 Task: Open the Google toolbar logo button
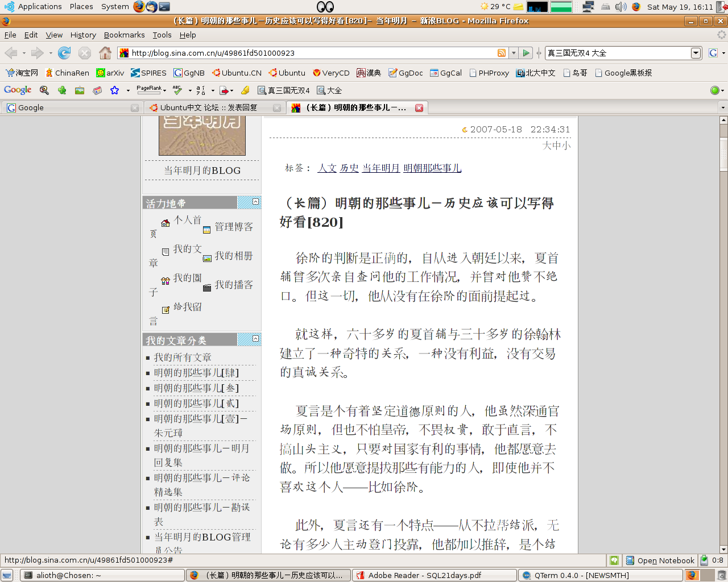tap(18, 90)
